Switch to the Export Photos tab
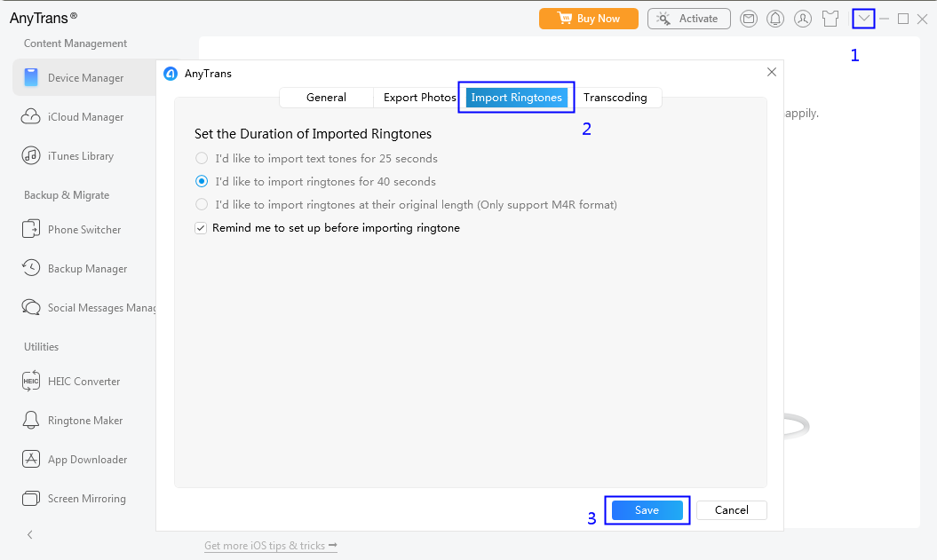 [x=419, y=98]
